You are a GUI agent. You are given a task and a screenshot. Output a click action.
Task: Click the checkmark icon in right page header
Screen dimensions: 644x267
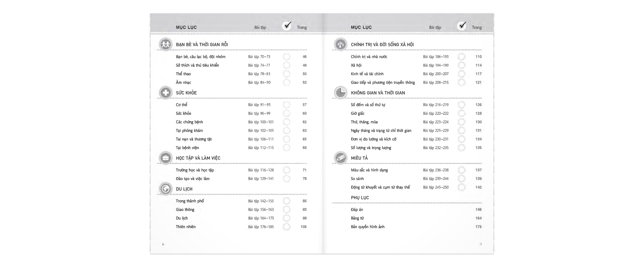click(x=462, y=25)
